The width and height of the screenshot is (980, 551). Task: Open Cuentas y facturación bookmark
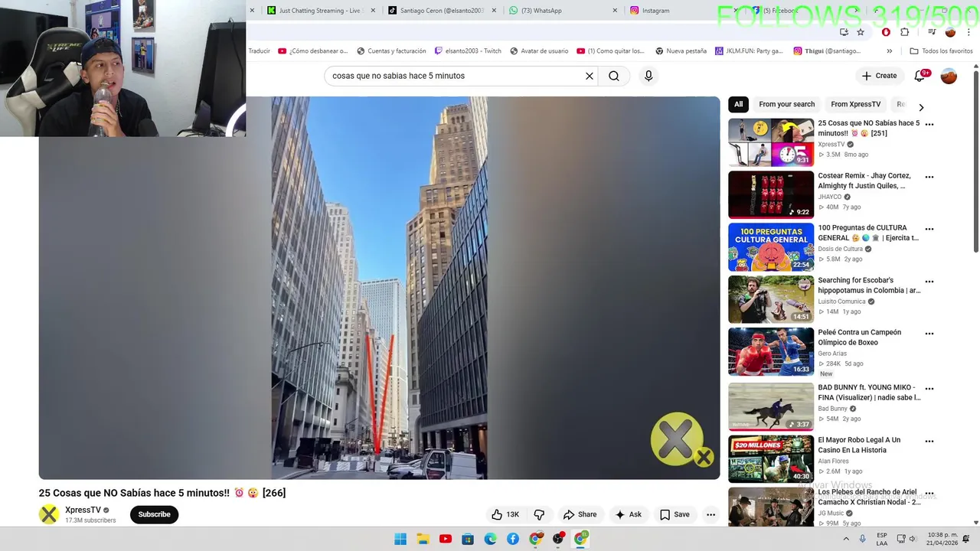[x=391, y=51]
